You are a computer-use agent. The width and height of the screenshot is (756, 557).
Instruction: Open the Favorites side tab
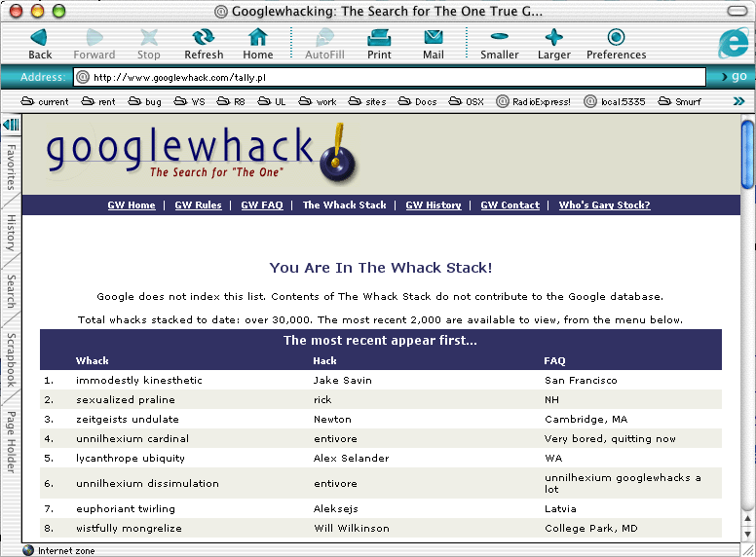(11, 167)
